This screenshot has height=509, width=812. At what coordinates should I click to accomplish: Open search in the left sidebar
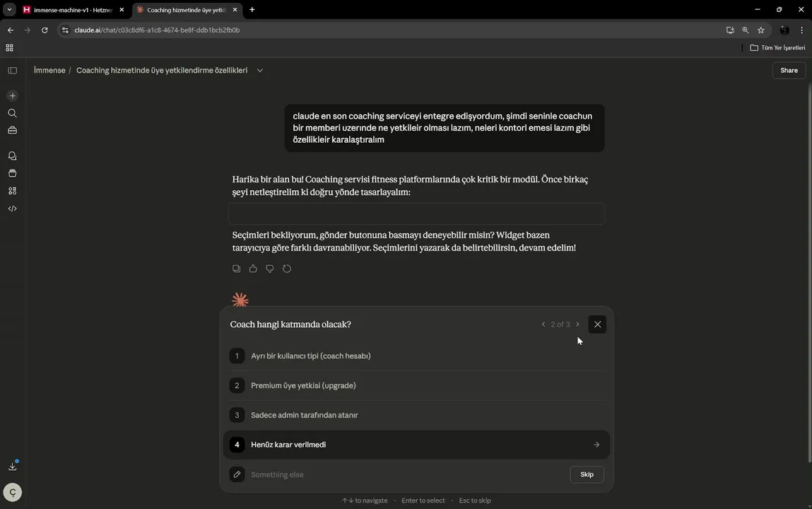coord(12,113)
